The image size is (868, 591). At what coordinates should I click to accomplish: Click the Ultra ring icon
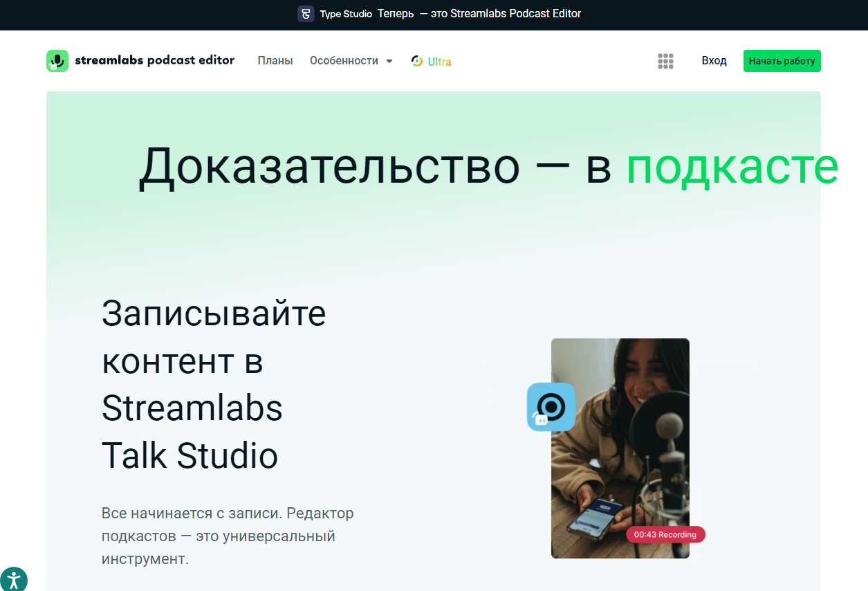[x=417, y=61]
